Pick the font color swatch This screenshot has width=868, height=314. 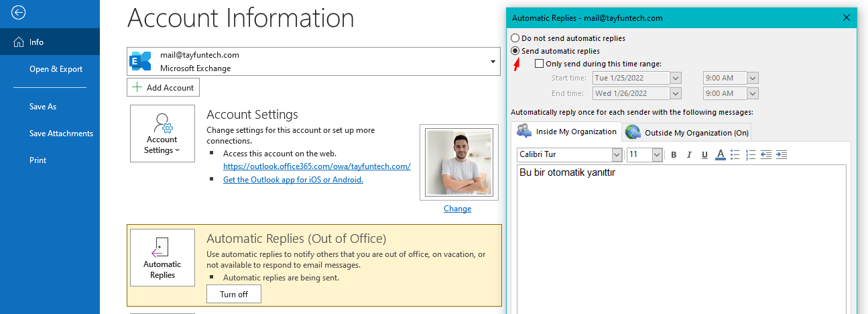(x=721, y=155)
